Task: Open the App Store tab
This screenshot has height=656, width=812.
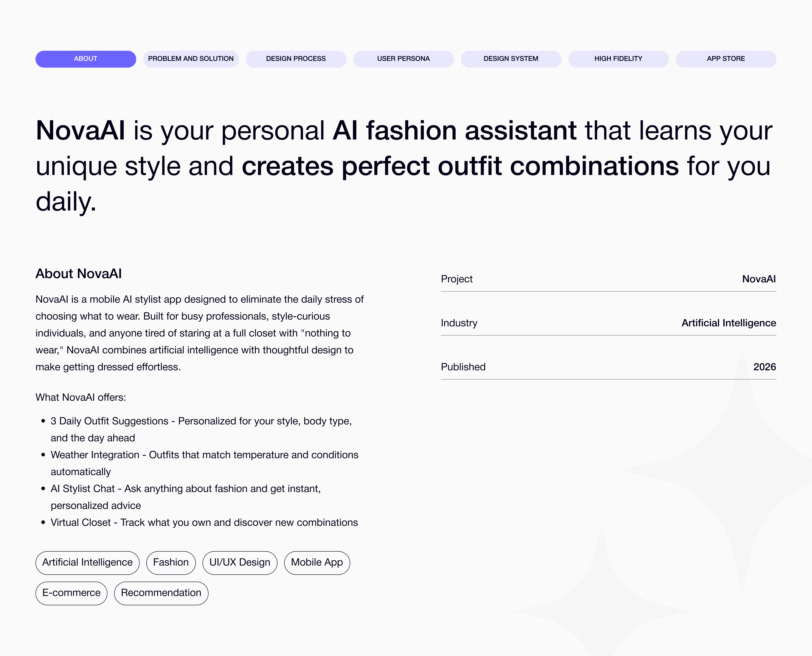Action: click(726, 59)
